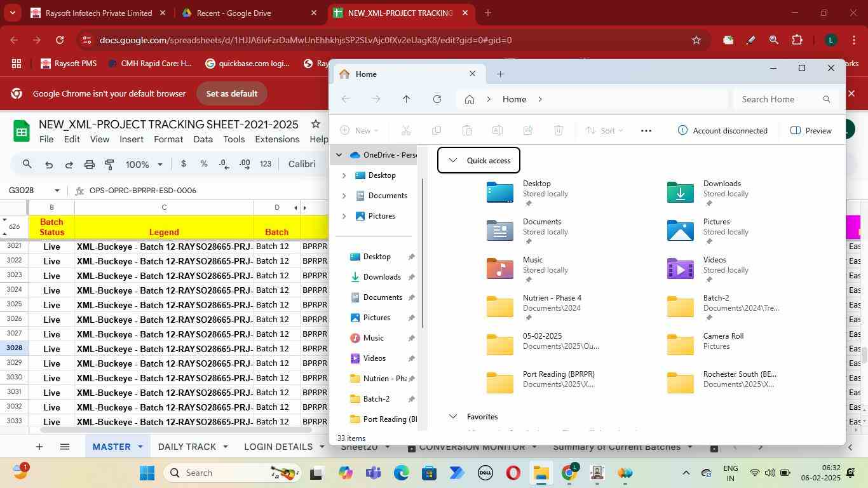Screen dimensions: 868x488
Task: Click the Sheets vertical scrollbar thumb
Action: tap(864, 355)
